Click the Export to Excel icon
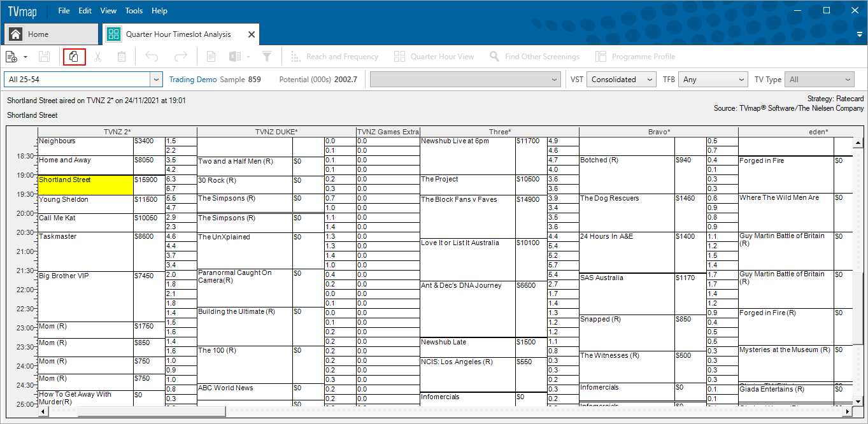Image resolution: width=868 pixels, height=424 pixels. click(x=235, y=57)
